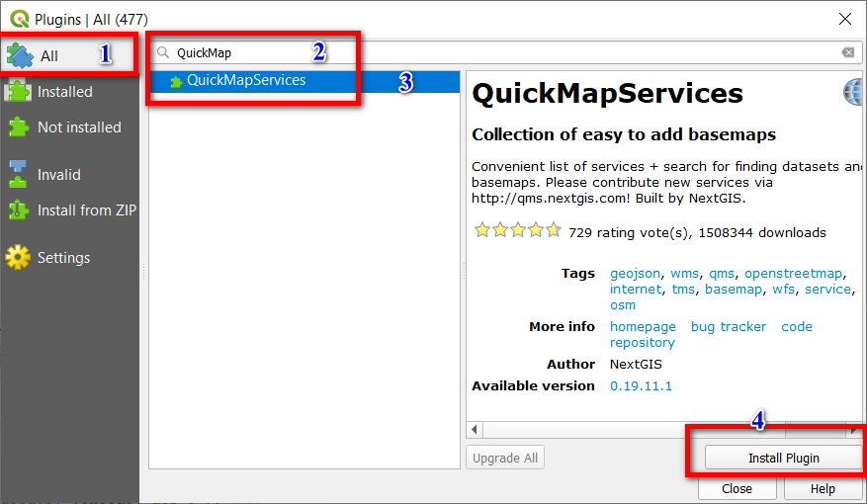Open the osm tag link
This screenshot has height=504, width=867.
point(623,305)
